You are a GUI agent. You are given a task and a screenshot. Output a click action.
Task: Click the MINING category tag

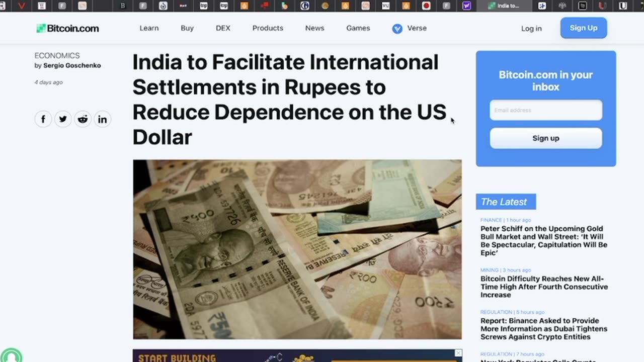click(x=490, y=270)
